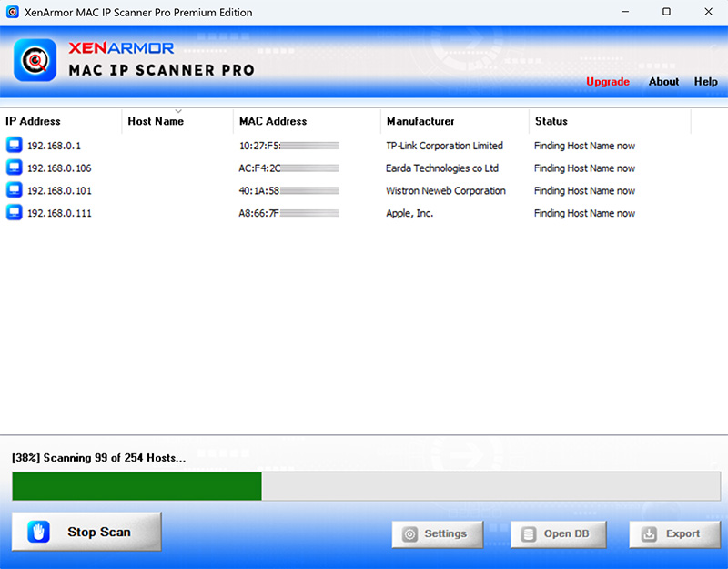Sort by Manufacturer column

tap(455, 121)
